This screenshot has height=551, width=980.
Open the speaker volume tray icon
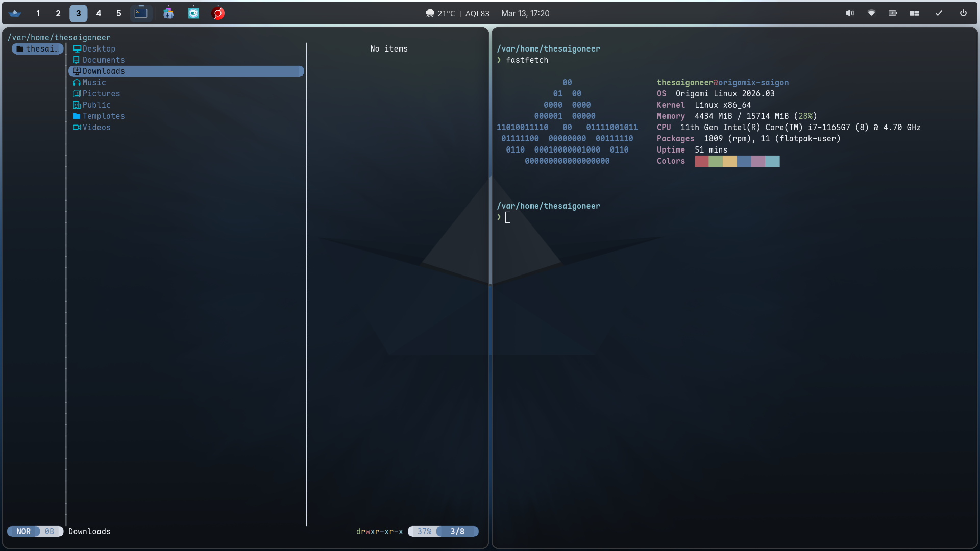pyautogui.click(x=850, y=13)
